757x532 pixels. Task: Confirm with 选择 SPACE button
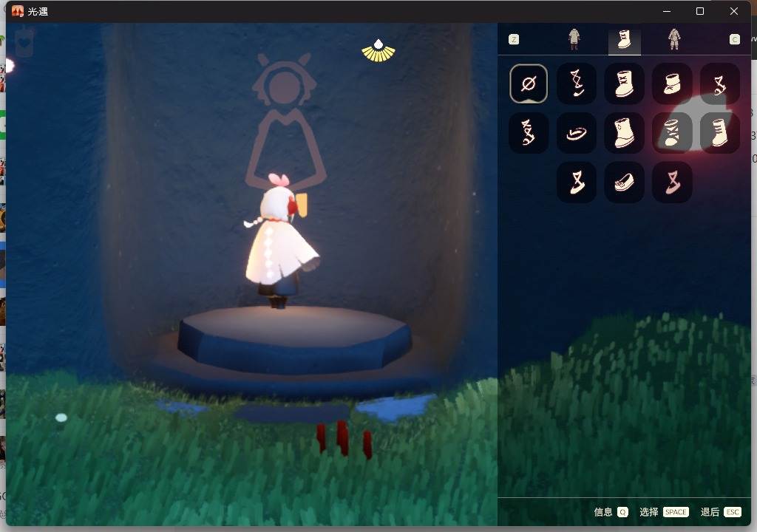[664, 512]
